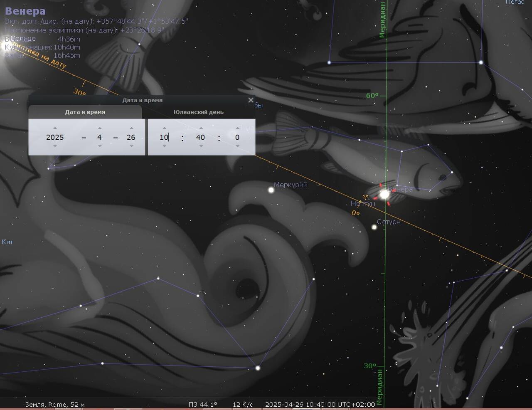Click the Сатурн label
The image size is (532, 410).
pyautogui.click(x=389, y=222)
